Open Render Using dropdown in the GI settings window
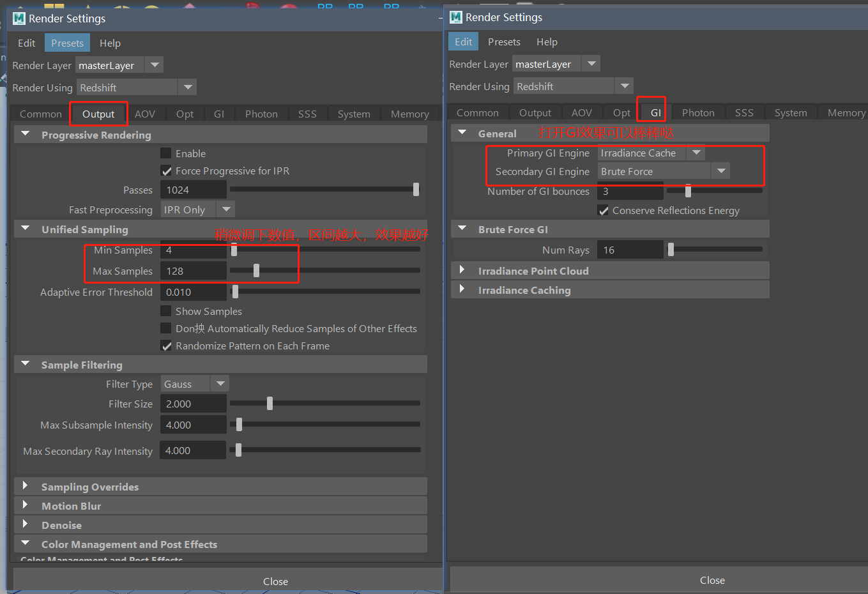The width and height of the screenshot is (868, 594). pyautogui.click(x=574, y=86)
